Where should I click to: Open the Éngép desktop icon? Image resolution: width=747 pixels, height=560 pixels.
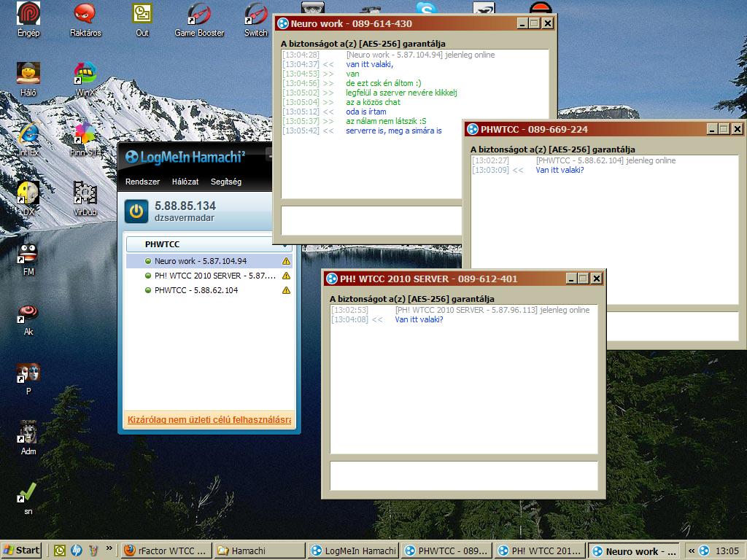coord(28,20)
